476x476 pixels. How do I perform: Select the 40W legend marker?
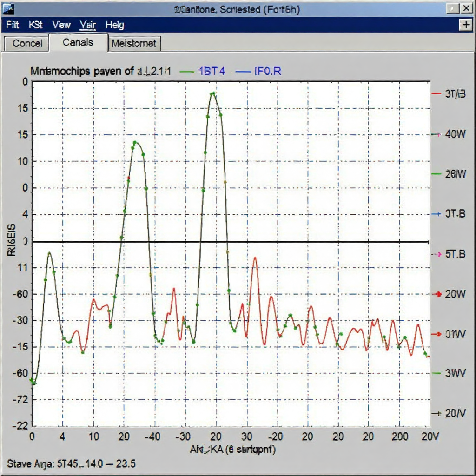tap(436, 134)
